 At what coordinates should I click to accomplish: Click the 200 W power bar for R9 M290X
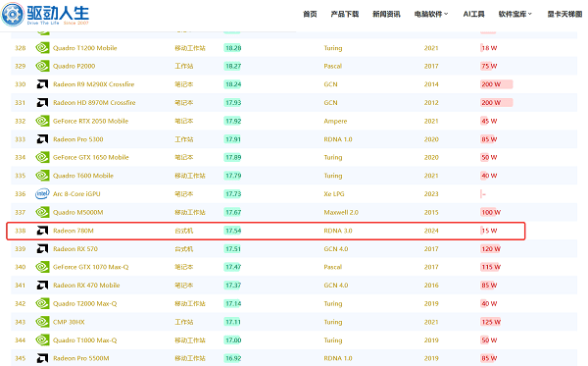click(497, 84)
